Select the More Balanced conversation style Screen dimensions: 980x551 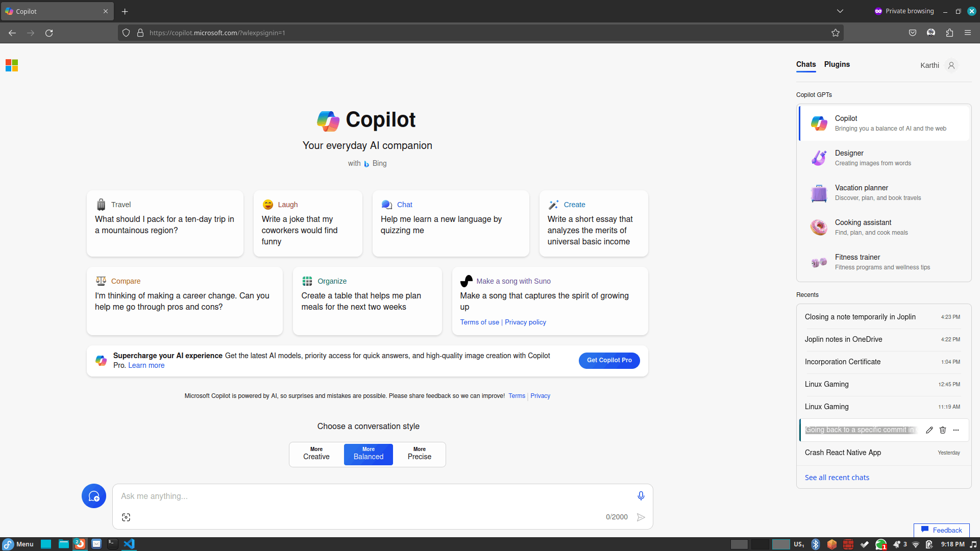pyautogui.click(x=369, y=454)
